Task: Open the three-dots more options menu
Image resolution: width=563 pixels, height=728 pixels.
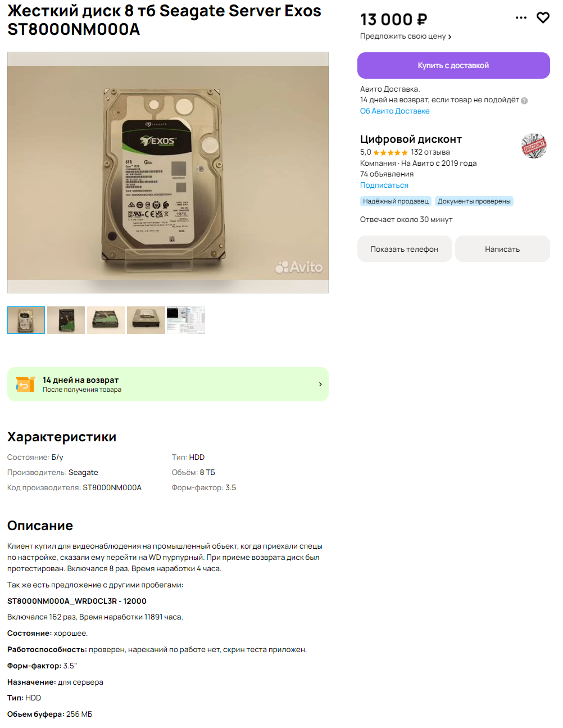Action: 521,17
